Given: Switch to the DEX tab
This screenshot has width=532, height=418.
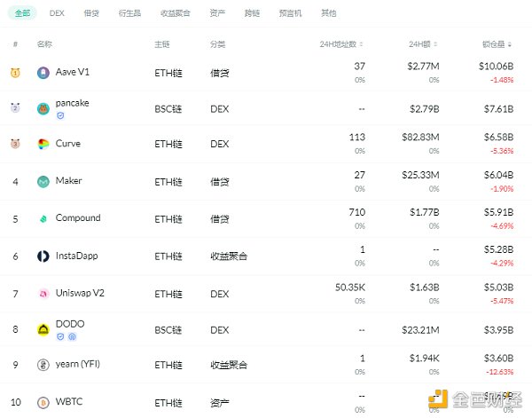Looking at the screenshot, I should [57, 14].
